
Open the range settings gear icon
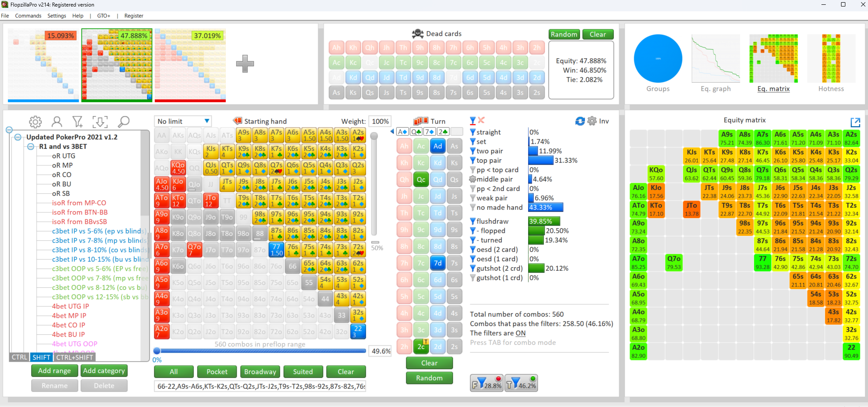coord(35,121)
